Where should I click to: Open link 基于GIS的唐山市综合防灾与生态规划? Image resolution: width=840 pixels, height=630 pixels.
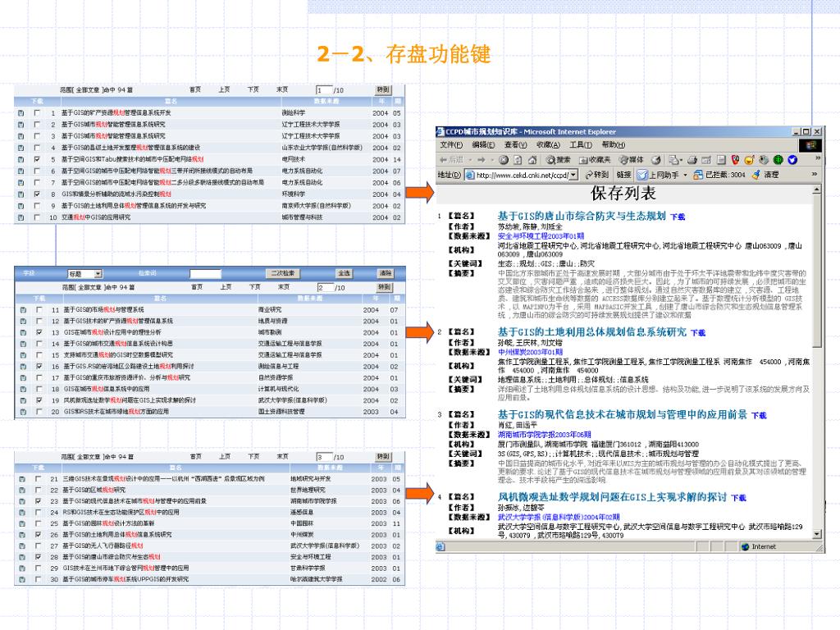pos(582,216)
